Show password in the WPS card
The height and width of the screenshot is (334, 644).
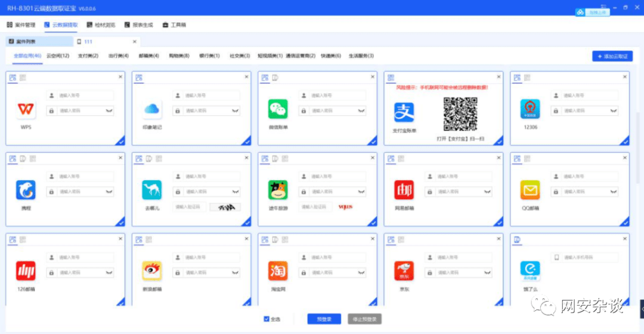point(109,110)
